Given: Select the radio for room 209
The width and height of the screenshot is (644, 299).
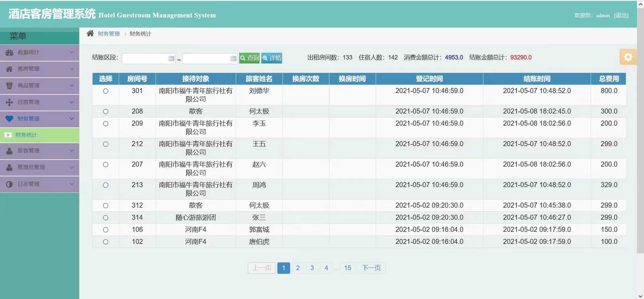Looking at the screenshot, I should tap(106, 124).
